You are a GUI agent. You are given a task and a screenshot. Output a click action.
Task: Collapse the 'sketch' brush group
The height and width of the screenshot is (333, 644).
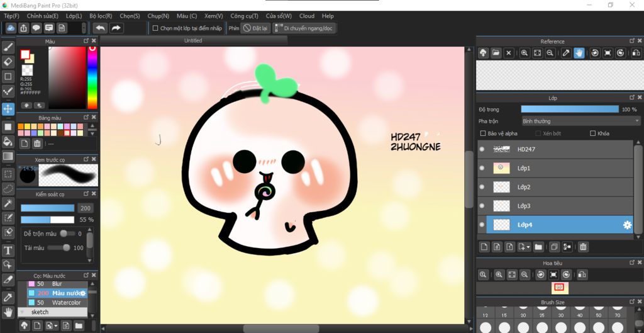point(22,312)
